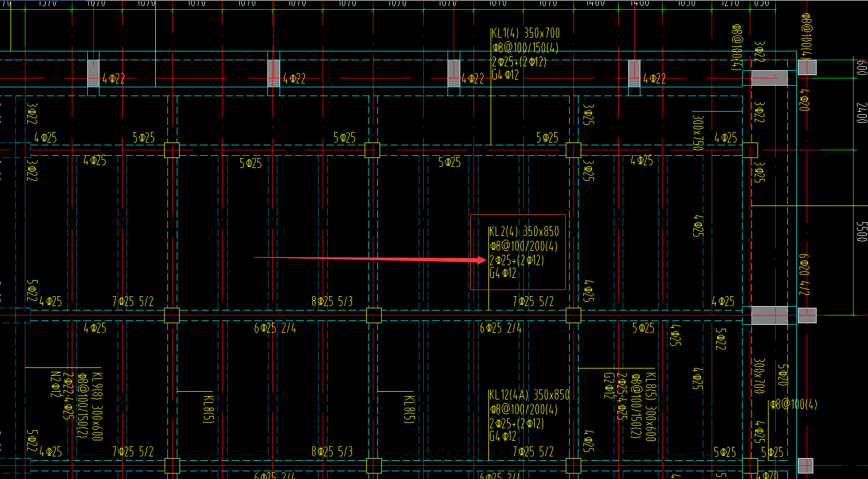Click the rotated 6Φ20 4/2 rebar text
The width and height of the screenshot is (868, 479).
tap(804, 275)
